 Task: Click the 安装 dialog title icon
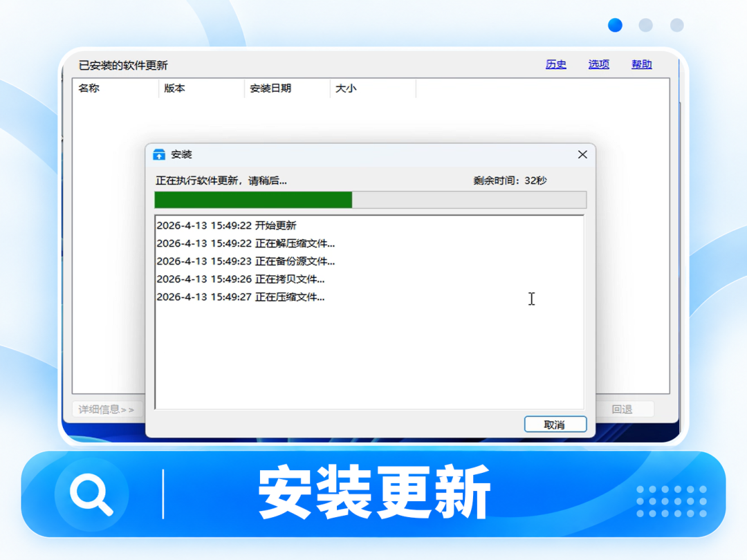[x=159, y=154]
